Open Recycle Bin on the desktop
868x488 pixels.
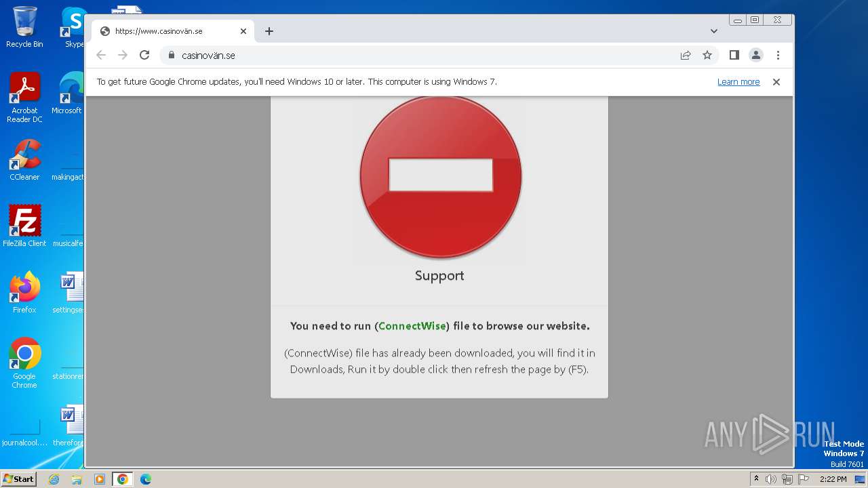click(24, 27)
